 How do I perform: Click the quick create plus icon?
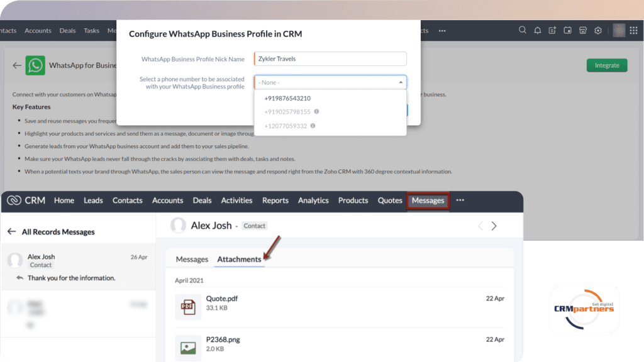coord(552,30)
